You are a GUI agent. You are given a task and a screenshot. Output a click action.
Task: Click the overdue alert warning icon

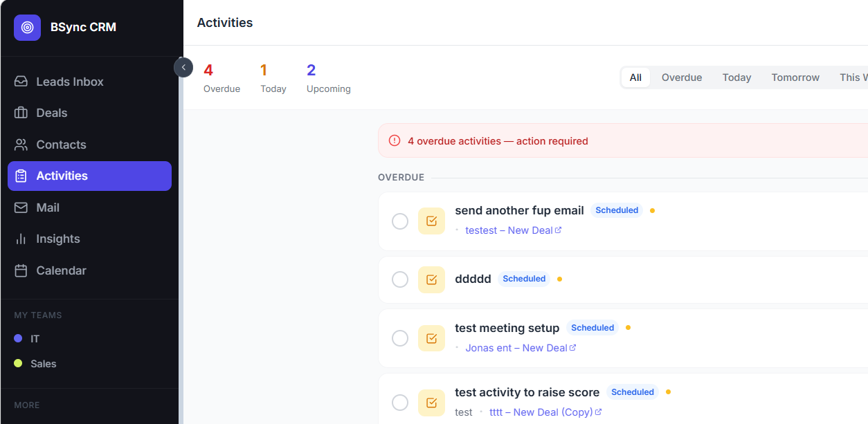pos(395,140)
